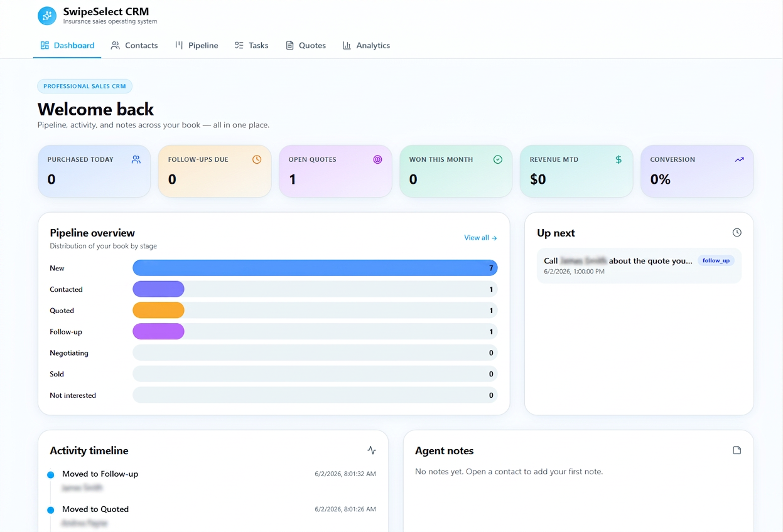This screenshot has width=783, height=532.
Task: Open the Dashboard tab
Action: (67, 45)
